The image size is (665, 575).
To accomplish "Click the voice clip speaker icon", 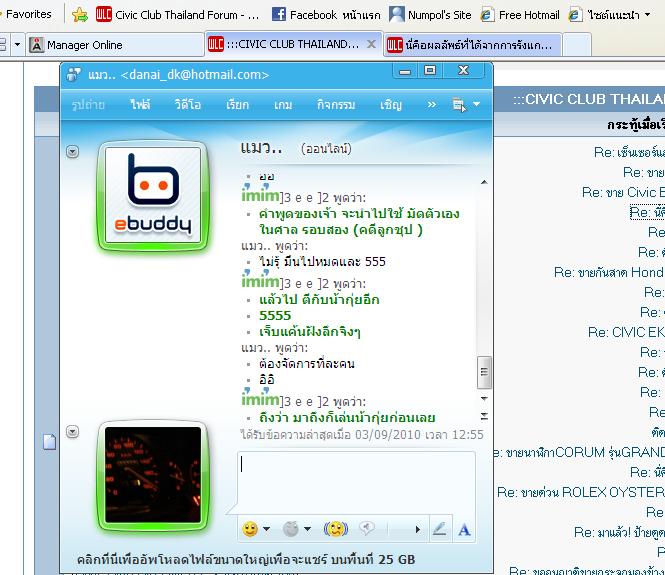I will click(367, 528).
